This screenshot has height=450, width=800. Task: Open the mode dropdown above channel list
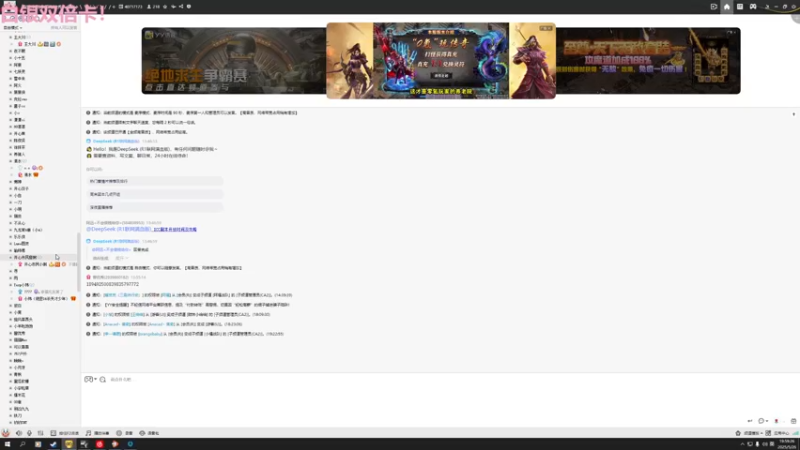pyautogui.click(x=13, y=28)
